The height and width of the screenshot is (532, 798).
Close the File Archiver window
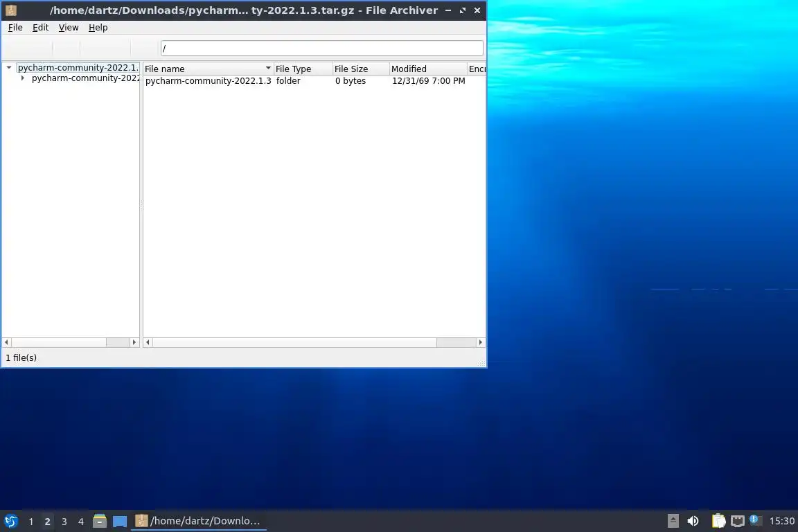click(x=477, y=10)
